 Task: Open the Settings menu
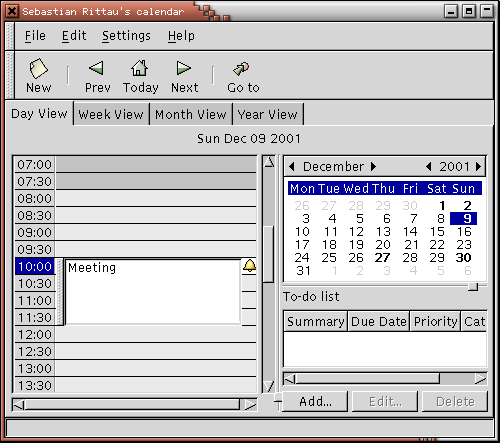pos(126,36)
